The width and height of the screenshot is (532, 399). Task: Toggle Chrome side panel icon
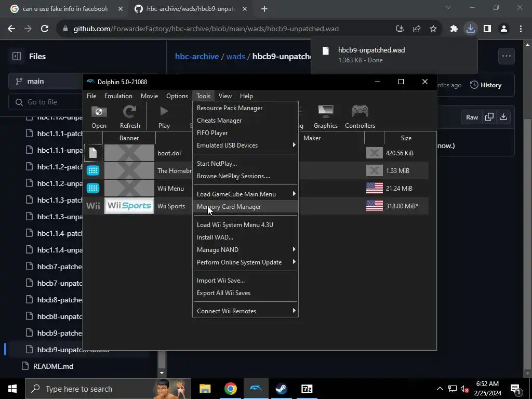coord(487,29)
